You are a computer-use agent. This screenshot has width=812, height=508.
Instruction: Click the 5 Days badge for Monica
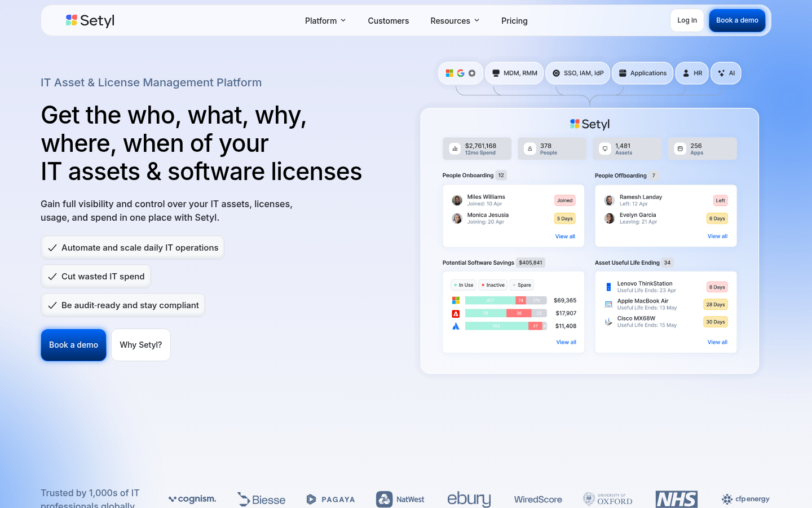[564, 218]
